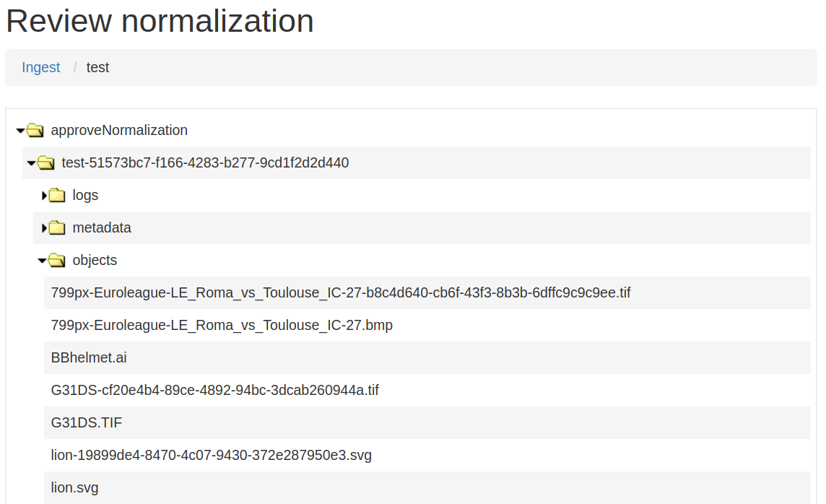Select the G31DS.TIF file

tap(86, 422)
